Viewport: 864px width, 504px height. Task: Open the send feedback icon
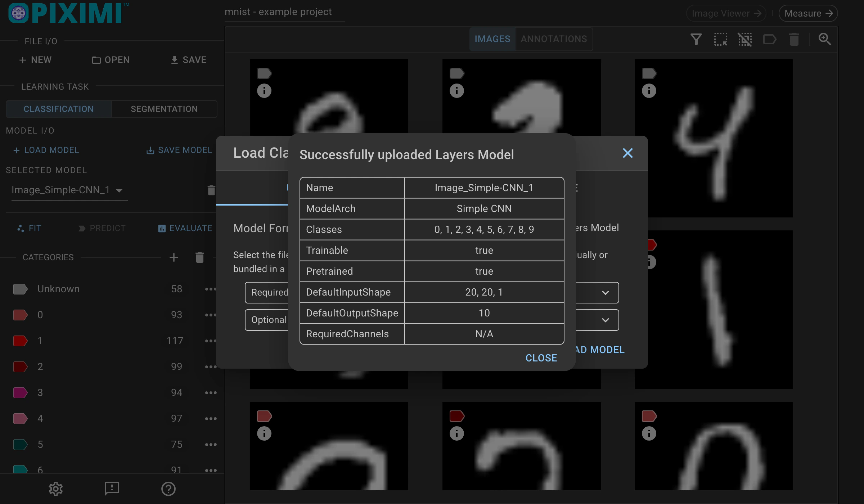coord(112,489)
